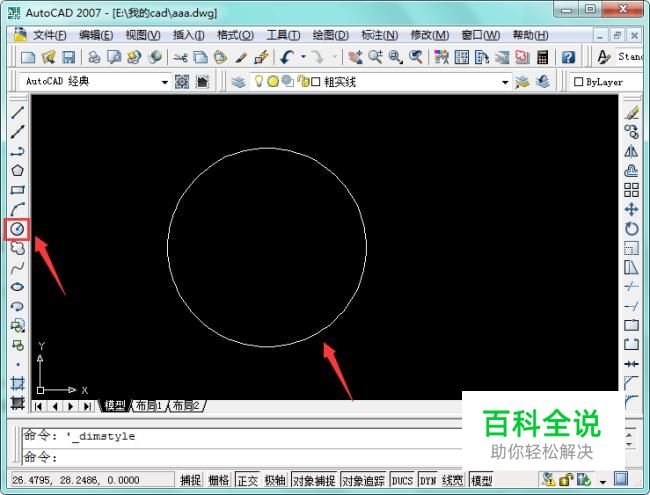This screenshot has height=495, width=650.
Task: Select the Polygon tool
Action: pos(17,170)
